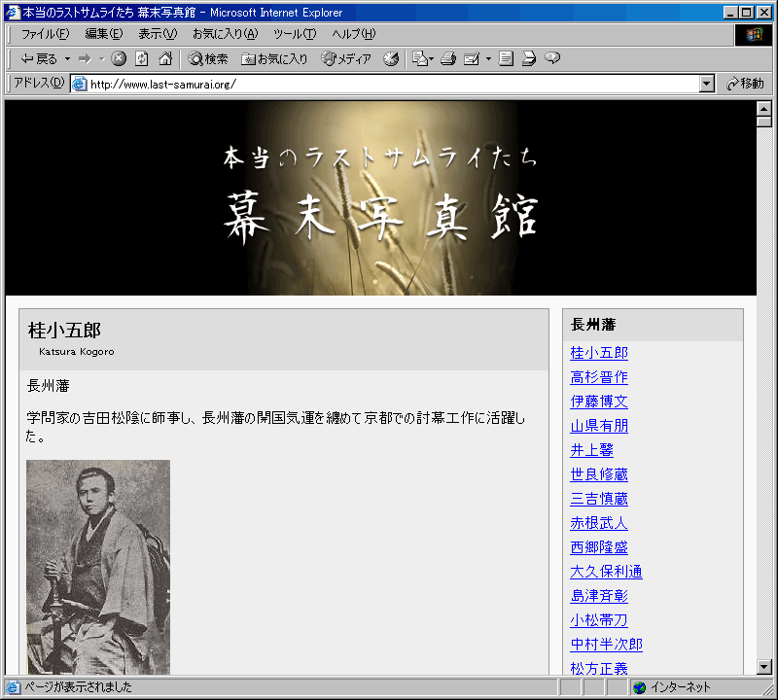Click the Stop loading icon
The height and width of the screenshot is (700, 778).
click(118, 59)
